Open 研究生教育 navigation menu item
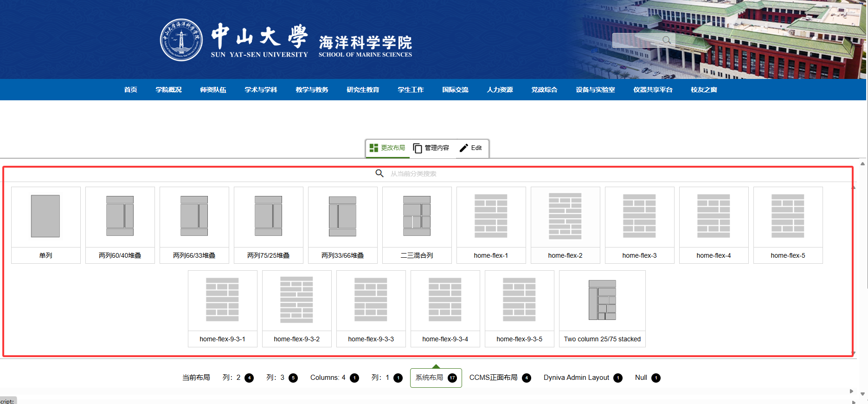The image size is (868, 404). [363, 90]
